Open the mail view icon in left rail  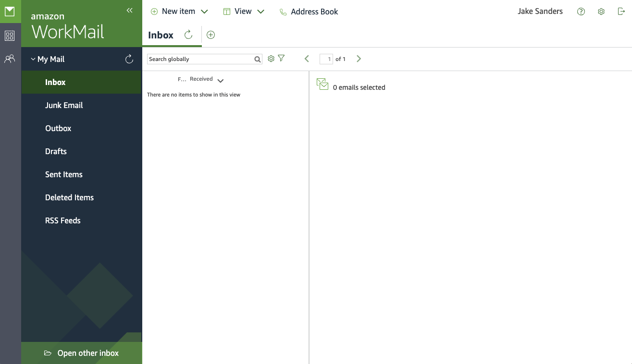click(x=10, y=11)
